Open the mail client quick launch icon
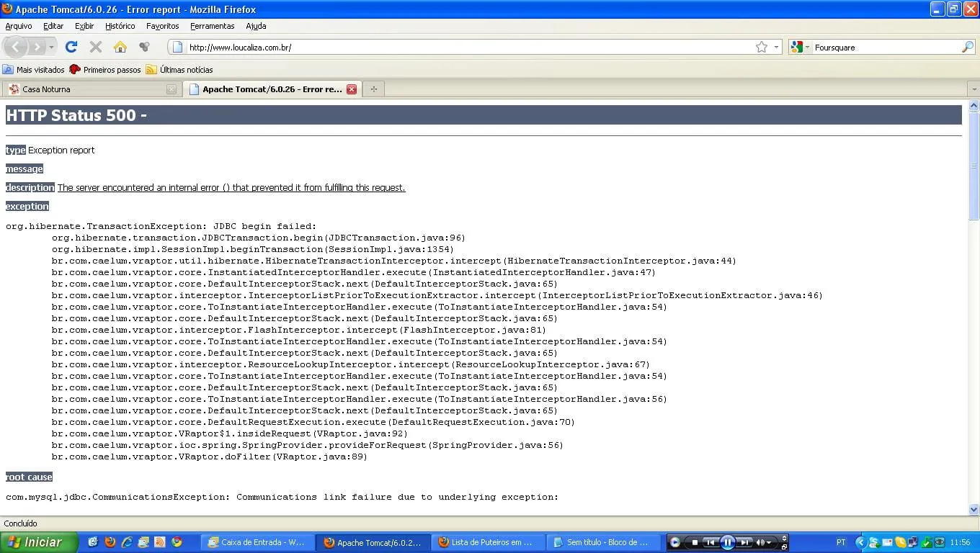The width and height of the screenshot is (980, 553). click(143, 542)
